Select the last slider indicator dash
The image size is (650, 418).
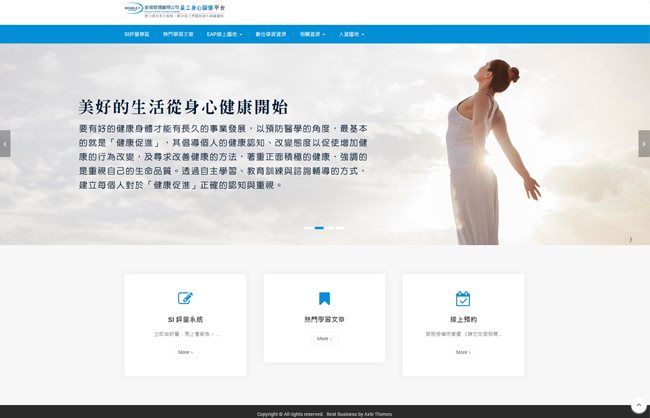point(340,228)
